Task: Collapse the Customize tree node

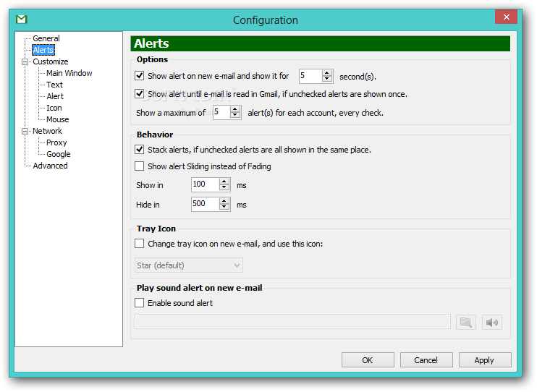Action: 25,61
